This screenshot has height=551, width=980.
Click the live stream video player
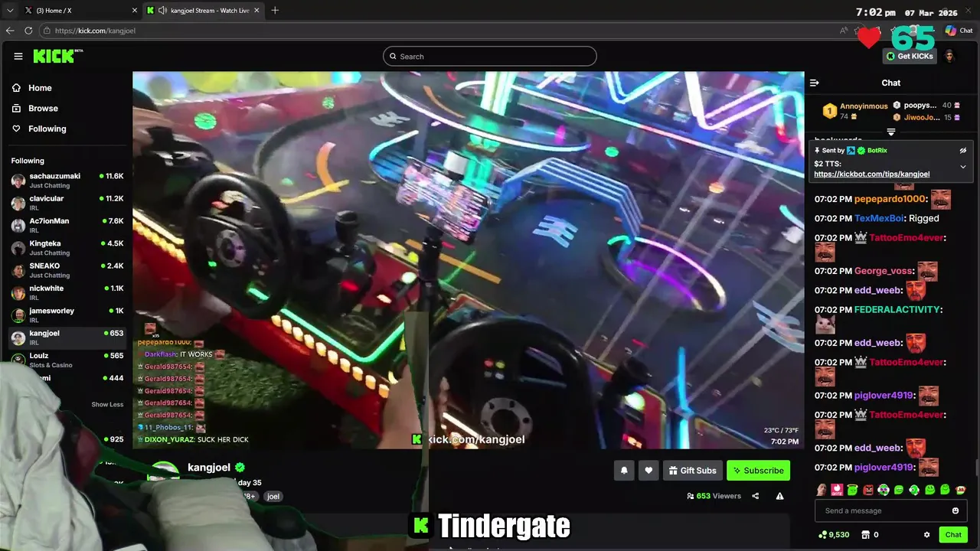469,260
